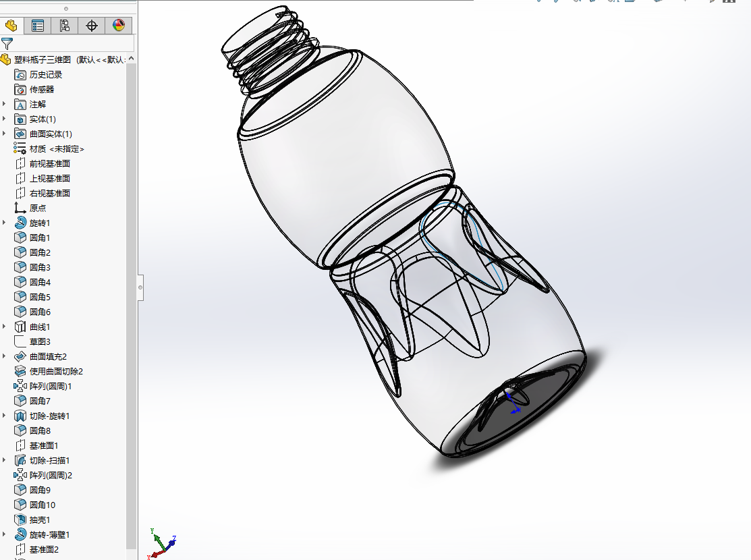
Task: Click the 阵列(圆周)2 pattern icon
Action: tap(20, 475)
